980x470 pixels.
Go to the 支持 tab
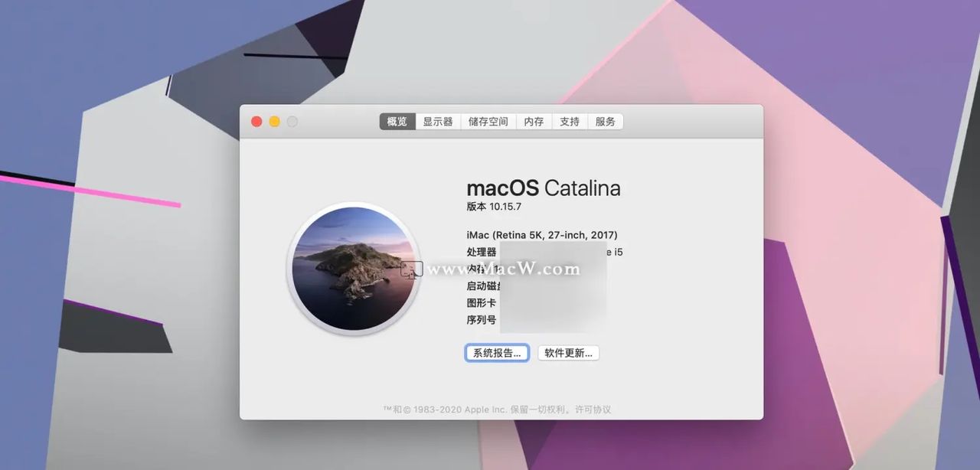tap(570, 122)
